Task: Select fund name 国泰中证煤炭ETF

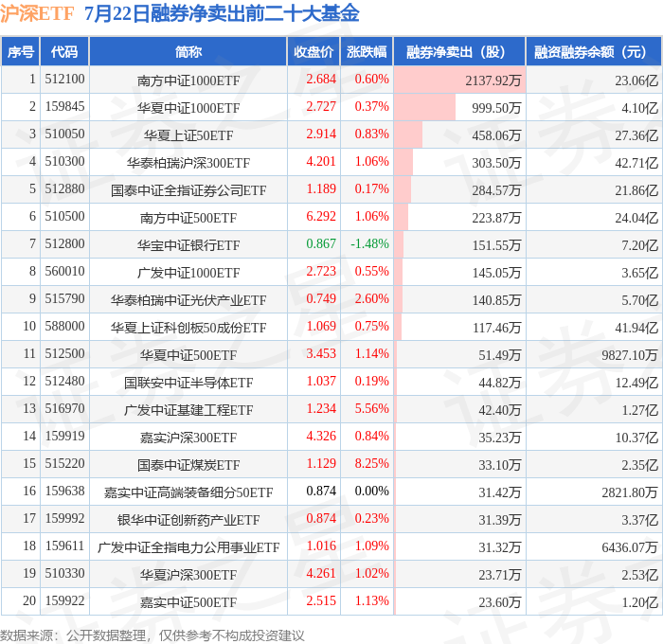Action: point(188,465)
